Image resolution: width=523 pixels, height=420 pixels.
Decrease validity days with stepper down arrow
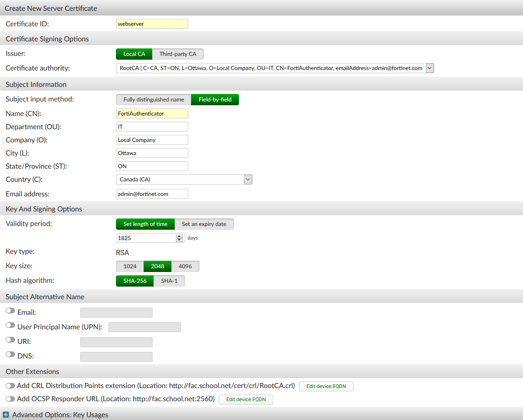[179, 240]
